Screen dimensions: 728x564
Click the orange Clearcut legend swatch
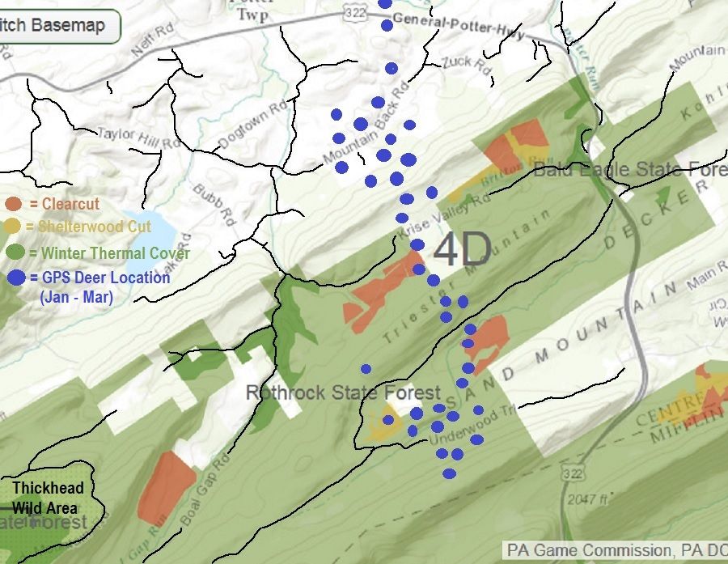point(13,204)
